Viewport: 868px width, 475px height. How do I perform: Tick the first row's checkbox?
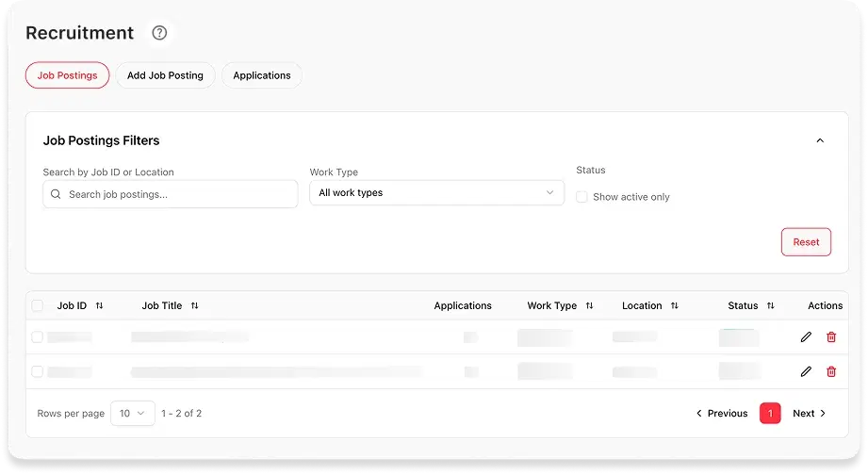[x=37, y=336]
